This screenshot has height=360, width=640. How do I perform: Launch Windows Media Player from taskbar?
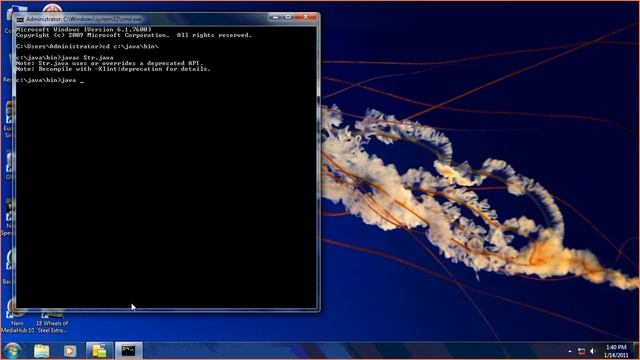point(70,351)
